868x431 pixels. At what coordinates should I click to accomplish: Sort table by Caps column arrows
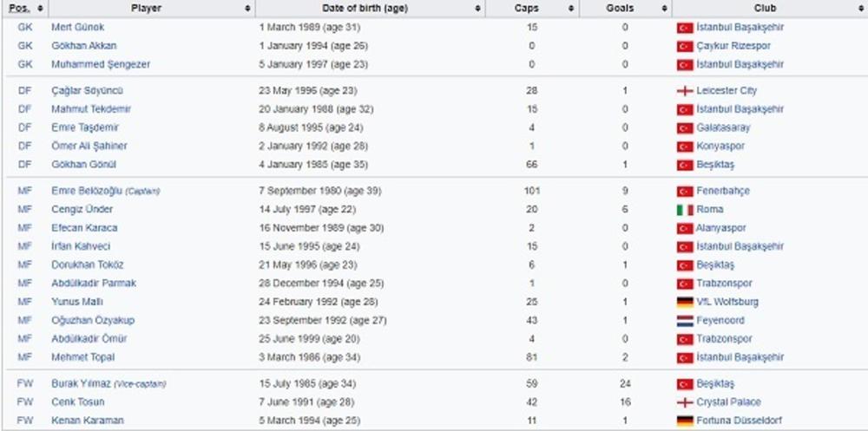(x=570, y=9)
